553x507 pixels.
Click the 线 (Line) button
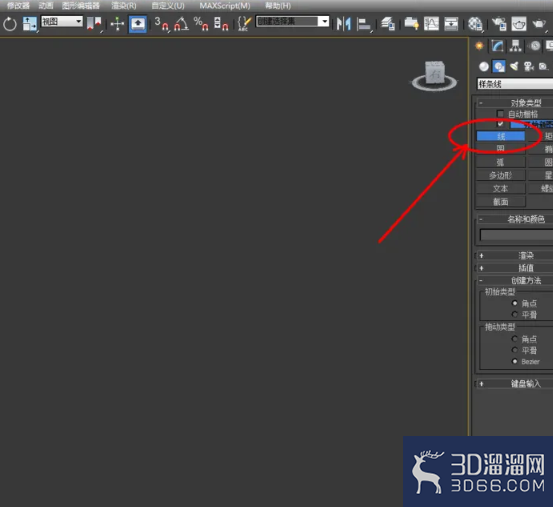click(x=501, y=136)
